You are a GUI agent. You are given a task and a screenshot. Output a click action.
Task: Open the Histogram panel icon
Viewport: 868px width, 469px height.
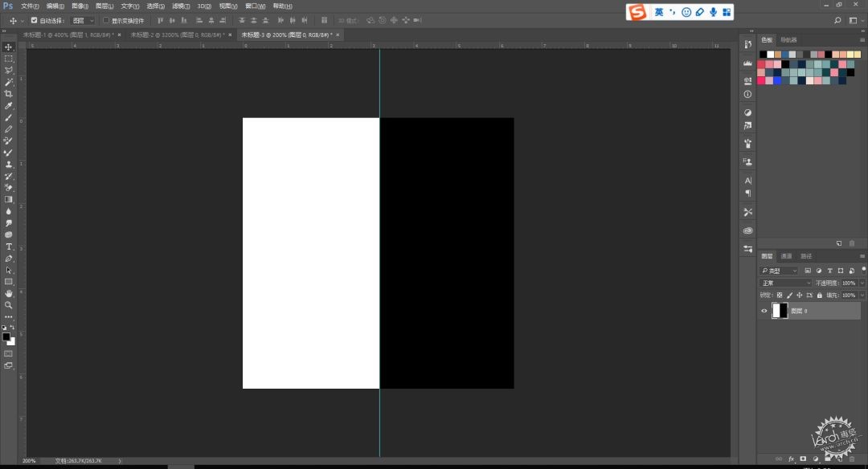pyautogui.click(x=748, y=63)
